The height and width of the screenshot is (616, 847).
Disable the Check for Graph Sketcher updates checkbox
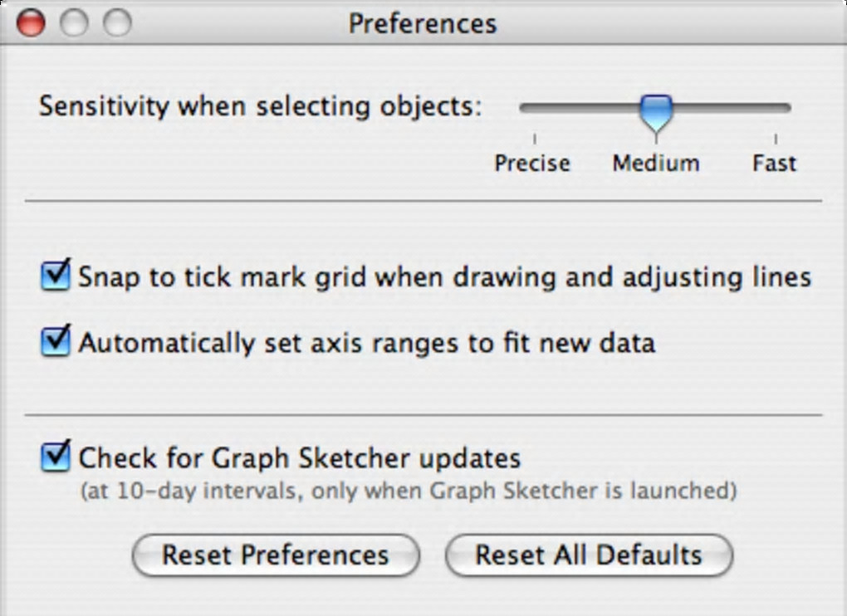56,457
